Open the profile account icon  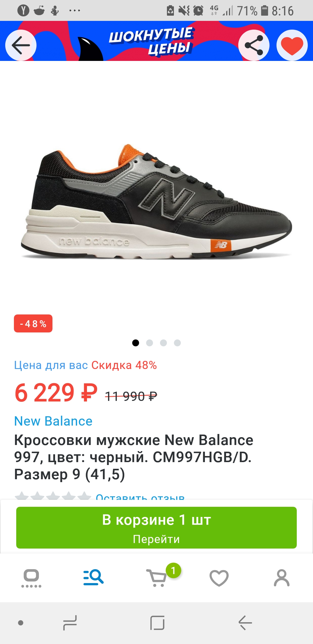[282, 578]
